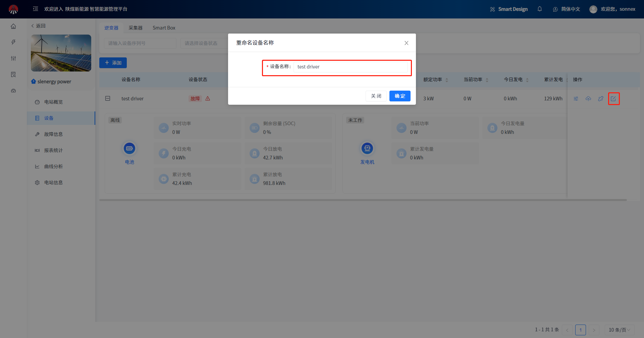644x338 pixels.
Task: Click the 确定 confirm button
Action: tap(400, 96)
